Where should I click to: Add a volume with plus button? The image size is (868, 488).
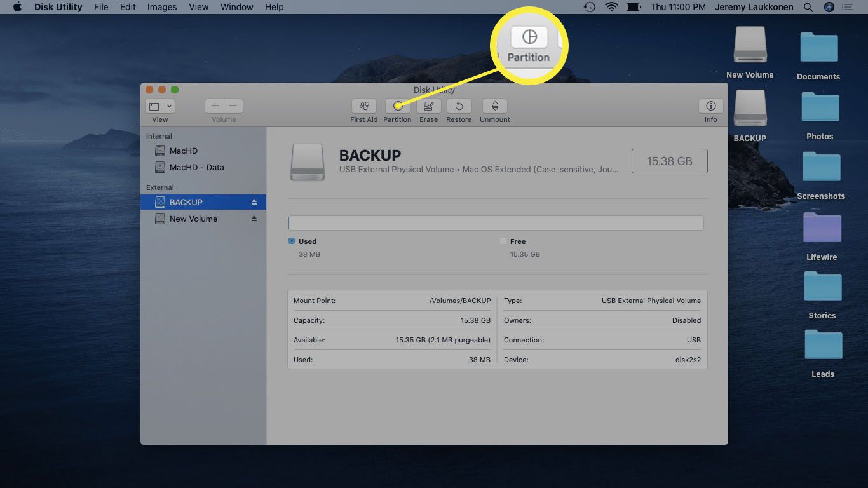coord(215,106)
